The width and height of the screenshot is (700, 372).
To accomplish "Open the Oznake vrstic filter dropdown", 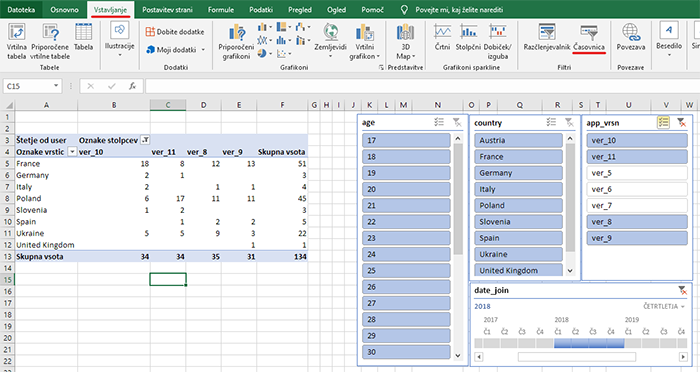I will click(x=72, y=152).
